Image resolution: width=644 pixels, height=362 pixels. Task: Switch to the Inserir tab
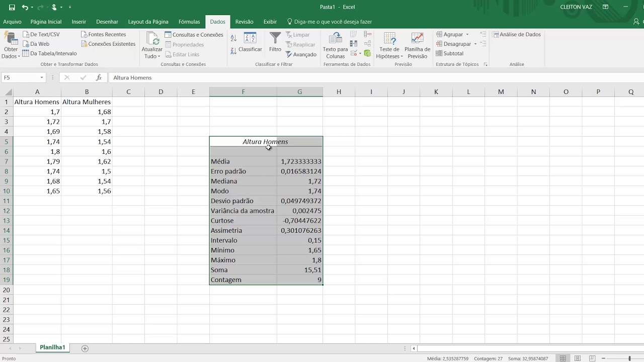click(x=79, y=22)
